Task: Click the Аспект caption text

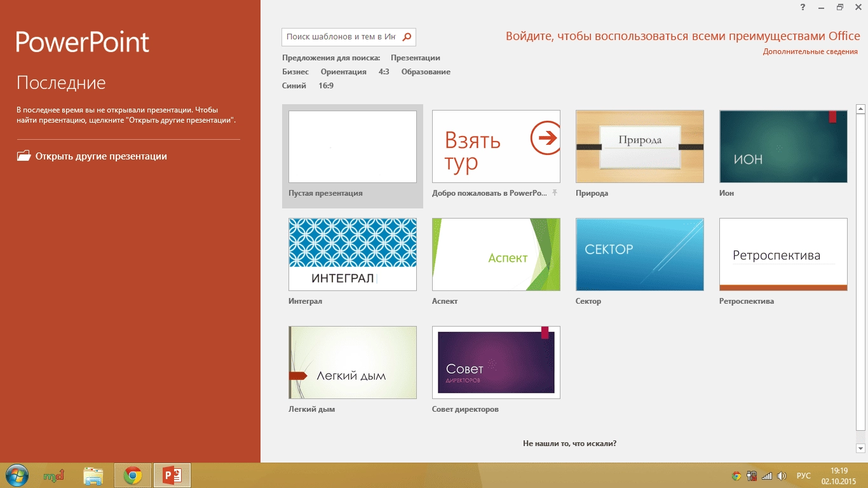Action: click(x=445, y=301)
